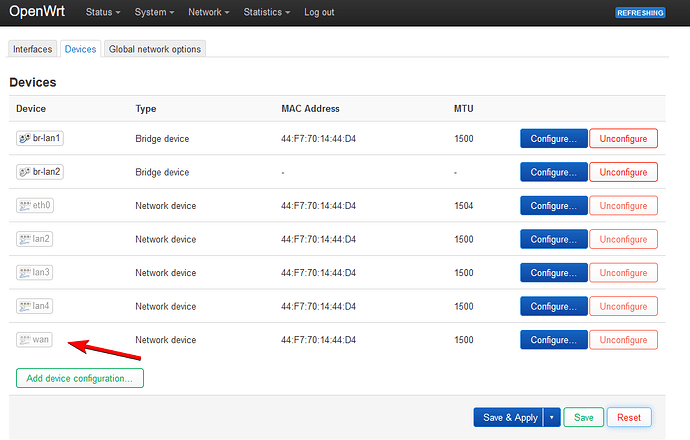Unconfigure the br-lan1 device
Image resolution: width=690 pixels, height=440 pixels.
click(624, 139)
